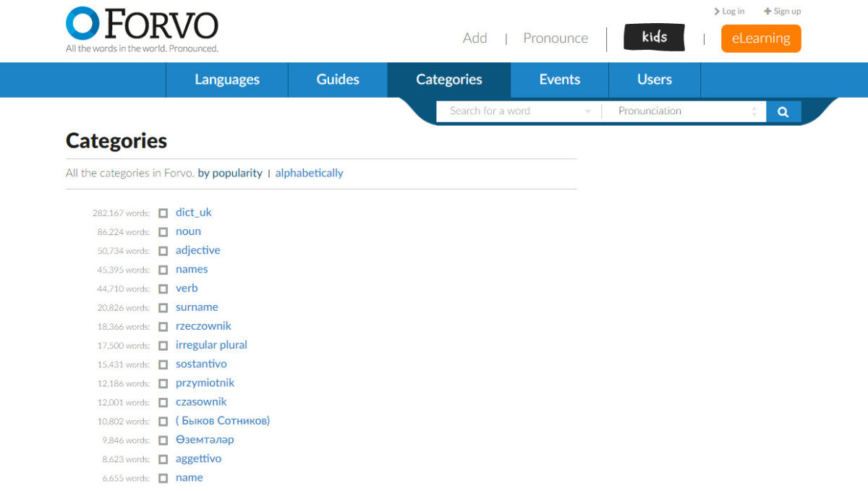Viewport: 868px width, 491px height.
Task: Click the 50,734 words count text
Action: click(124, 251)
